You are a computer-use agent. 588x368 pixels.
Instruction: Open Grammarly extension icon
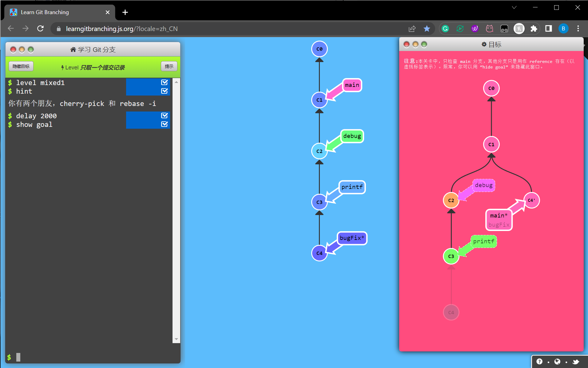pyautogui.click(x=445, y=29)
